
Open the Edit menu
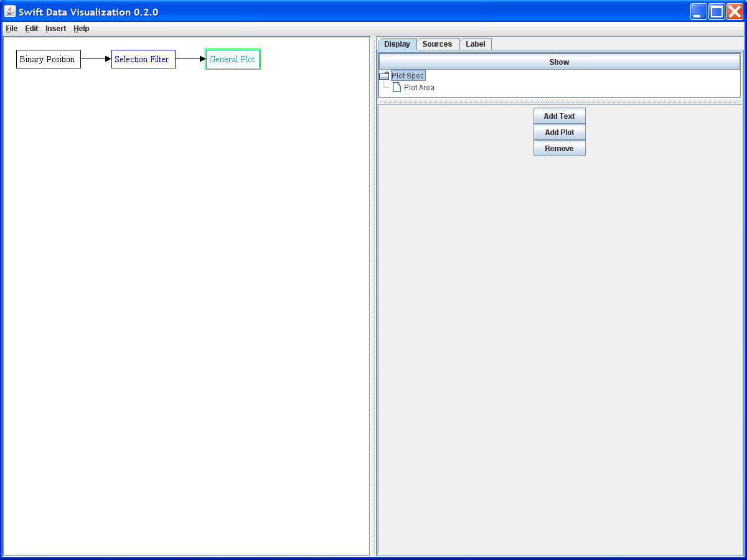pyautogui.click(x=32, y=29)
